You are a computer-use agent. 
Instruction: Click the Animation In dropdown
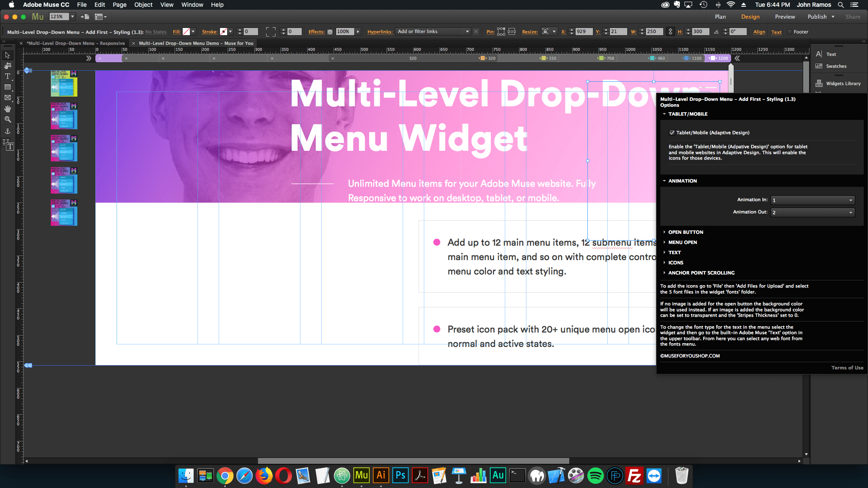[812, 200]
